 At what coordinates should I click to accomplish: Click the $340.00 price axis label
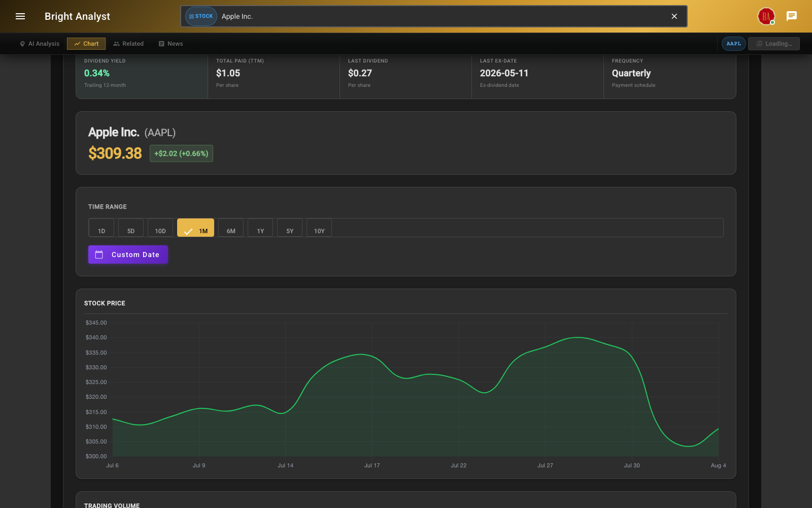click(96, 337)
